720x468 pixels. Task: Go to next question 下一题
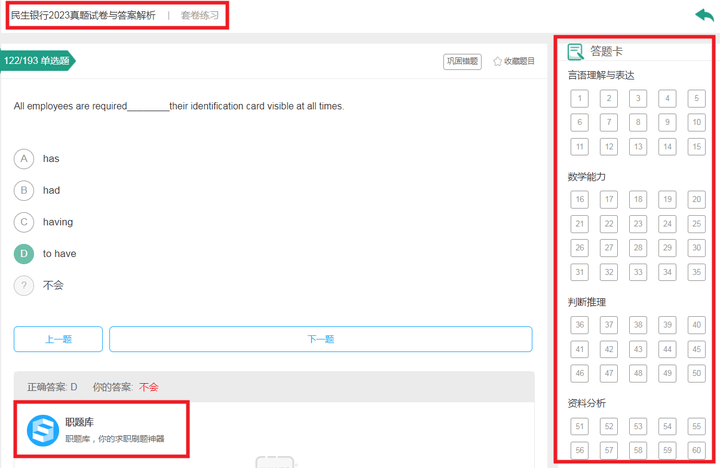tap(321, 339)
